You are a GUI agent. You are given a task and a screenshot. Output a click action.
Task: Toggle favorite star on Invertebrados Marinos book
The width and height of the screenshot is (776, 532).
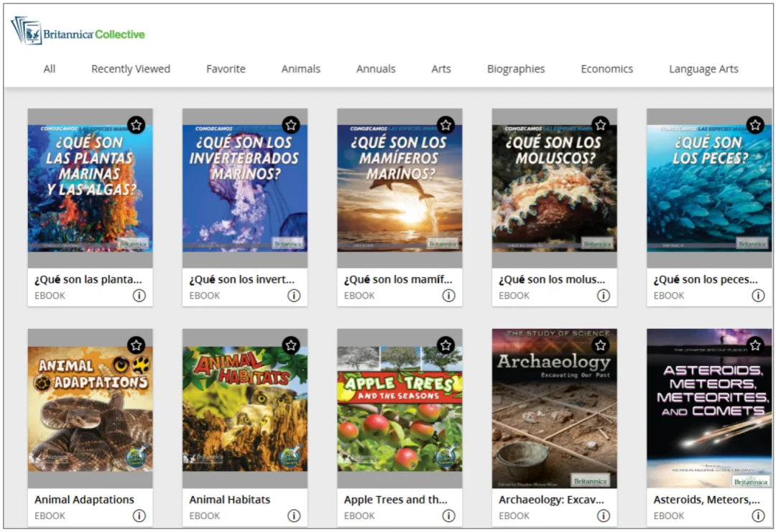pyautogui.click(x=291, y=125)
